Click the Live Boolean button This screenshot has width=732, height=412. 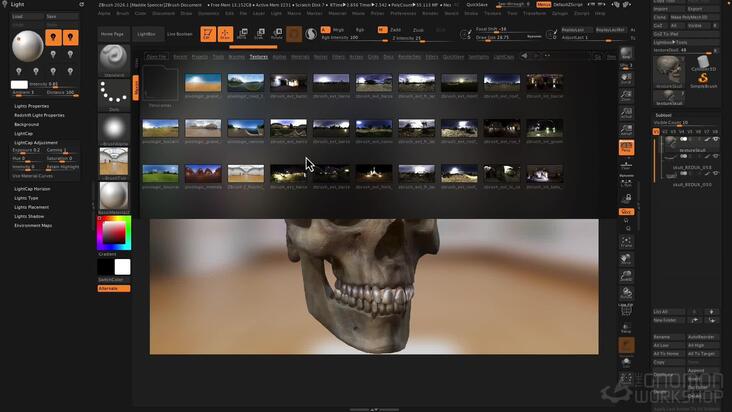point(180,34)
